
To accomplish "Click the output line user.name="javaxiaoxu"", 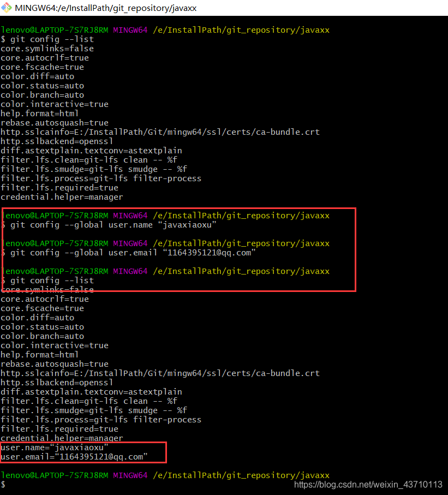I will coord(55,448).
